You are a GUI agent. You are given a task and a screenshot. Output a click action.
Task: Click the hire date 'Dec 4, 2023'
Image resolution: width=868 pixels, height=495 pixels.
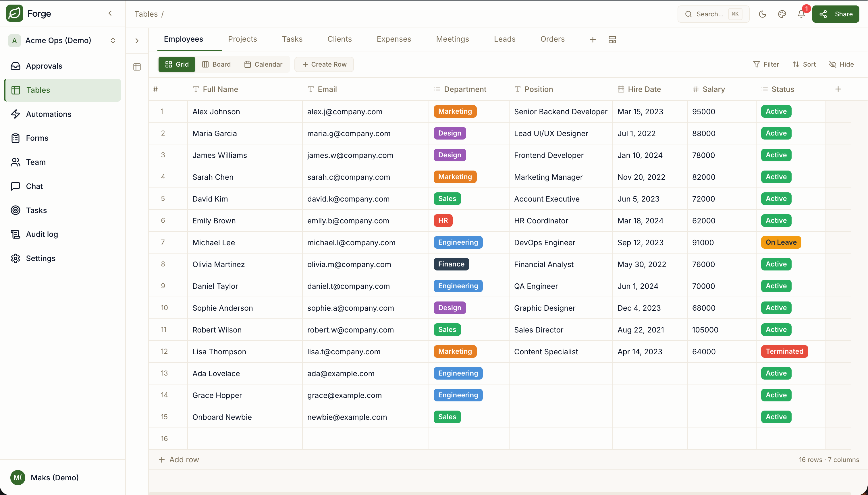pos(639,308)
